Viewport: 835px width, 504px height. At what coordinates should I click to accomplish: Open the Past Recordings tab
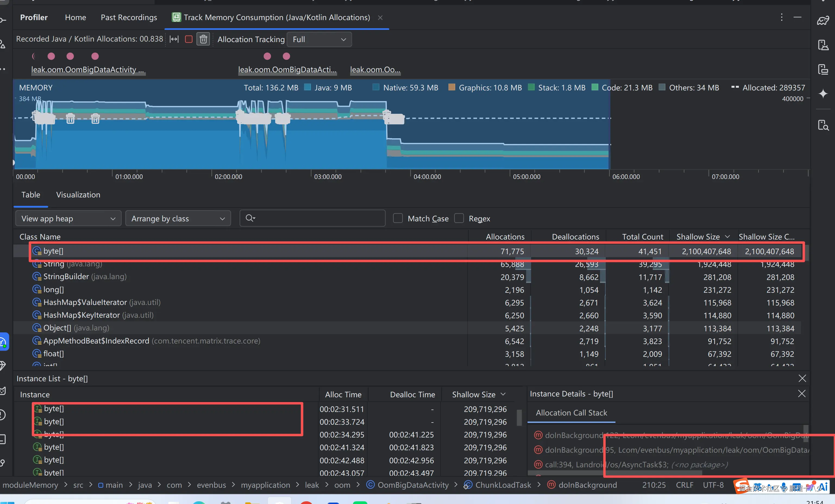click(x=129, y=17)
